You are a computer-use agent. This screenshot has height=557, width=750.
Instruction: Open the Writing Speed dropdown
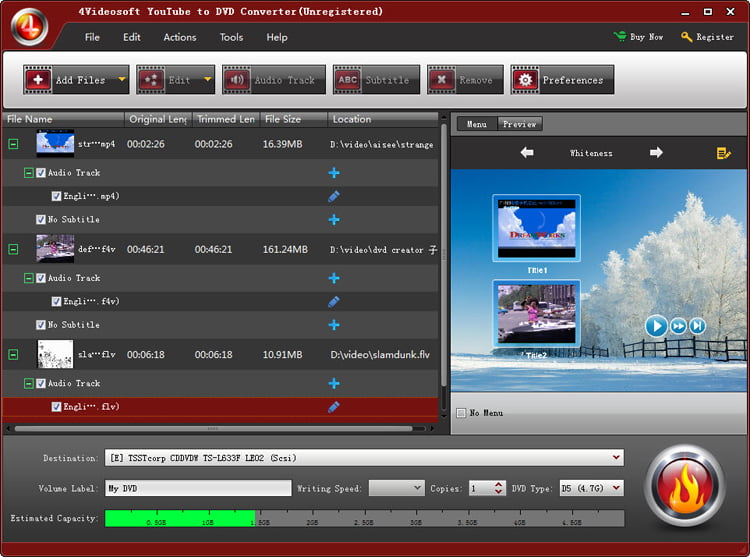pos(397,488)
